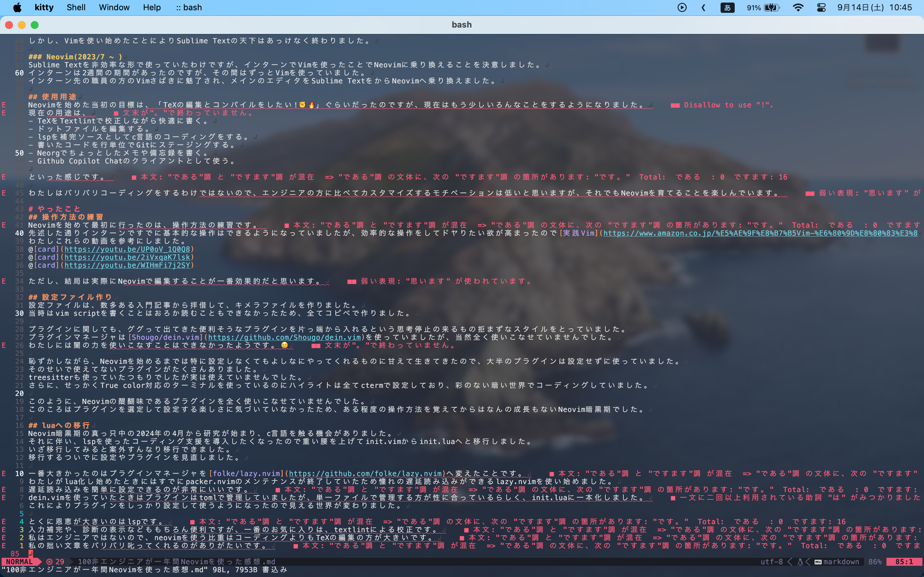The image size is (924, 577).
Task: Toggle playback via the menu bar play control
Action: (682, 7)
